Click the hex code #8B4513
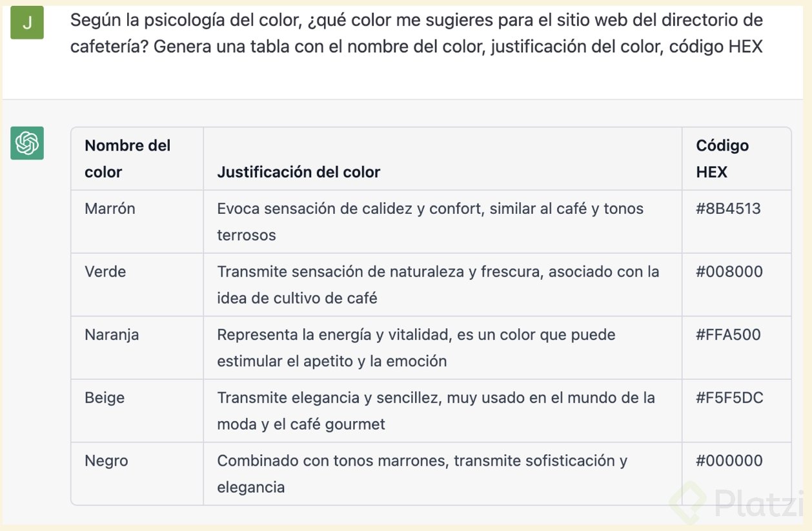812x531 pixels. [x=728, y=209]
